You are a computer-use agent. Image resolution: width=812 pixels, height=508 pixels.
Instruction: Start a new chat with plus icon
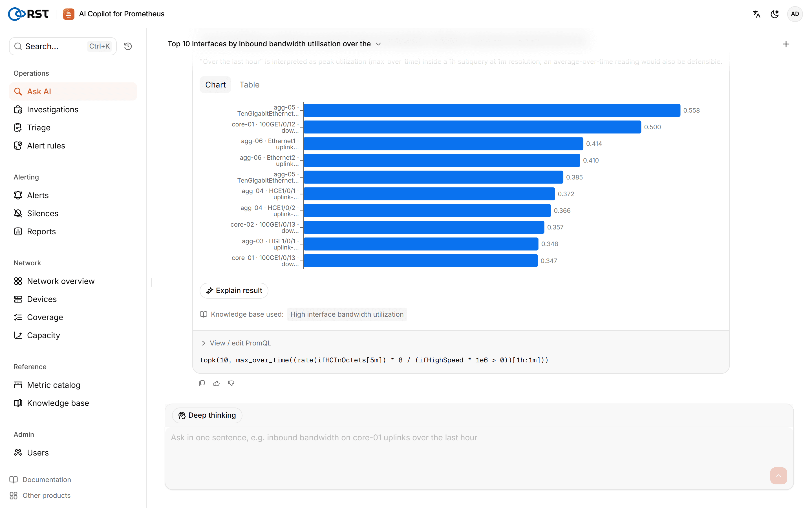coord(786,44)
